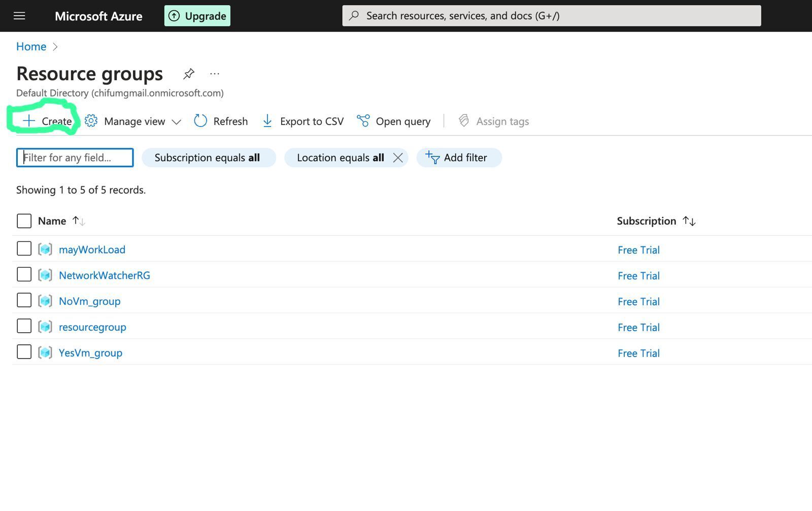Screen dimensions: 812x511
Task: Click the breadcrumb chevron after Home
Action: pyautogui.click(x=55, y=47)
